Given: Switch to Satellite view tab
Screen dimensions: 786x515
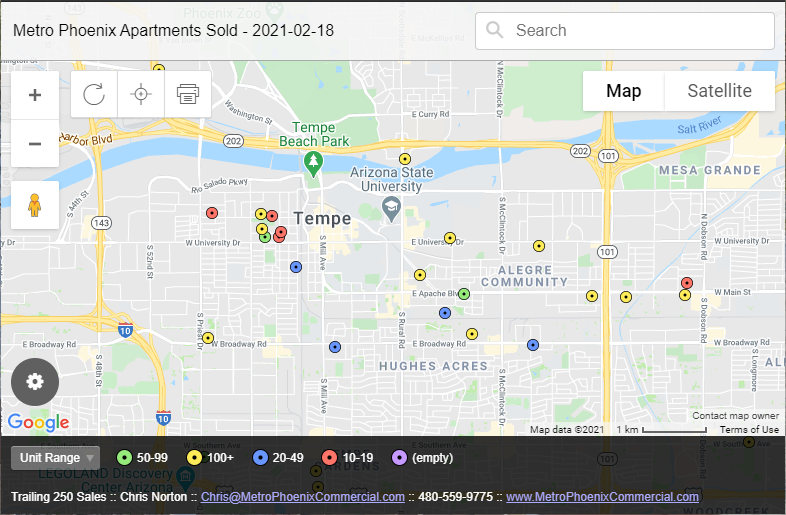Looking at the screenshot, I should pyautogui.click(x=719, y=91).
